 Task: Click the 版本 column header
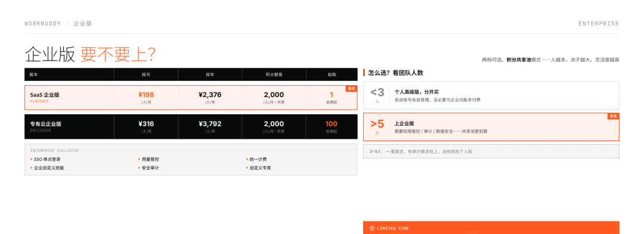click(x=33, y=74)
